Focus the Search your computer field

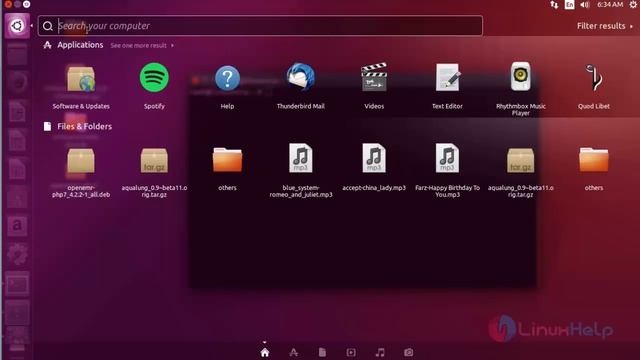pos(260,26)
